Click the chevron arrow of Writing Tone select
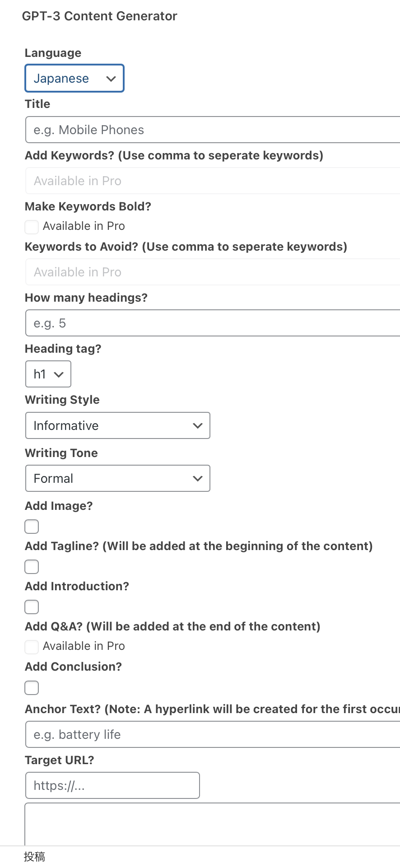 198,479
